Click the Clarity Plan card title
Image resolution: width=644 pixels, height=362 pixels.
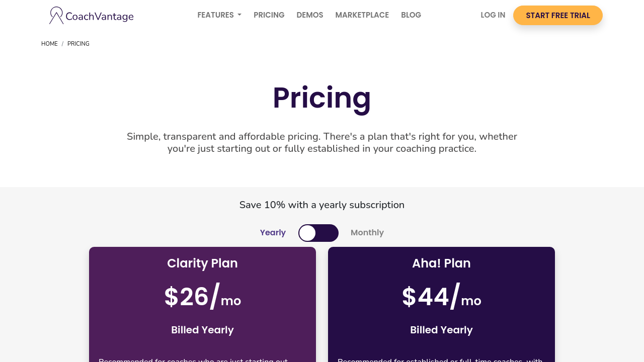pos(202,263)
